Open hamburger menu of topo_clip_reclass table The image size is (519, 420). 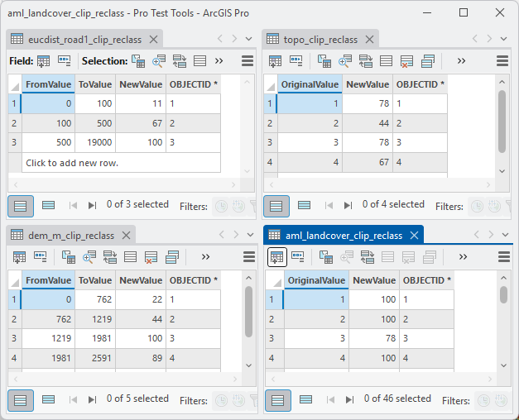[502, 61]
